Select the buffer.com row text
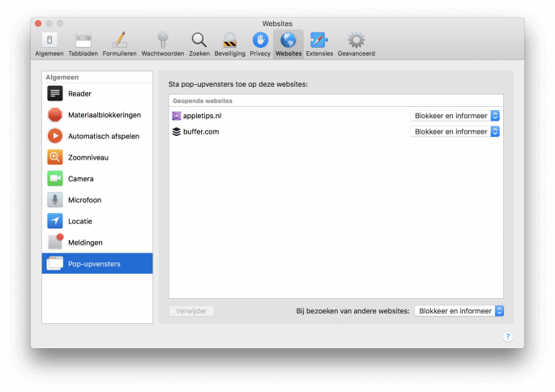555x392 pixels. tap(201, 131)
